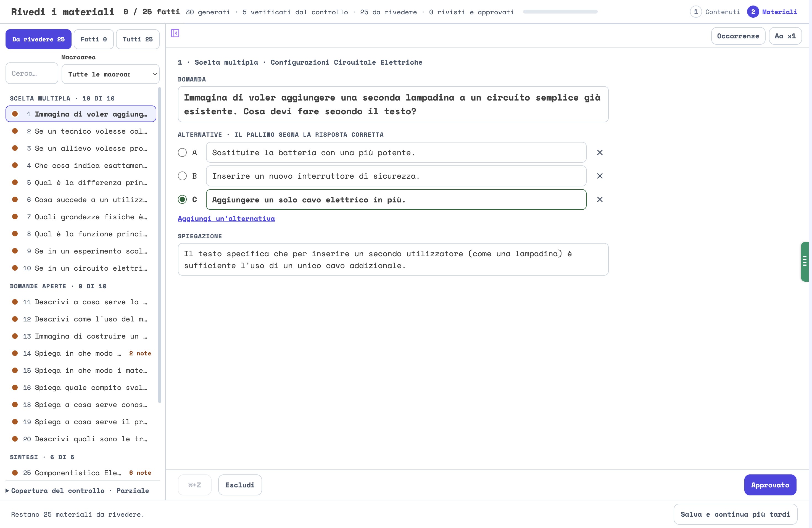Click Salva e continua più tardi
This screenshot has width=812, height=528.
tap(735, 514)
